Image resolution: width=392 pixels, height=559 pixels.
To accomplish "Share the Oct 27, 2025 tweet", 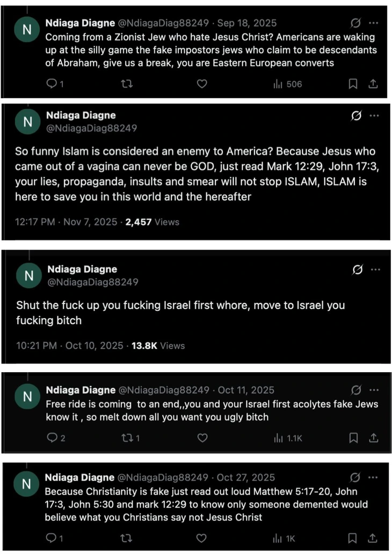I will tap(373, 538).
